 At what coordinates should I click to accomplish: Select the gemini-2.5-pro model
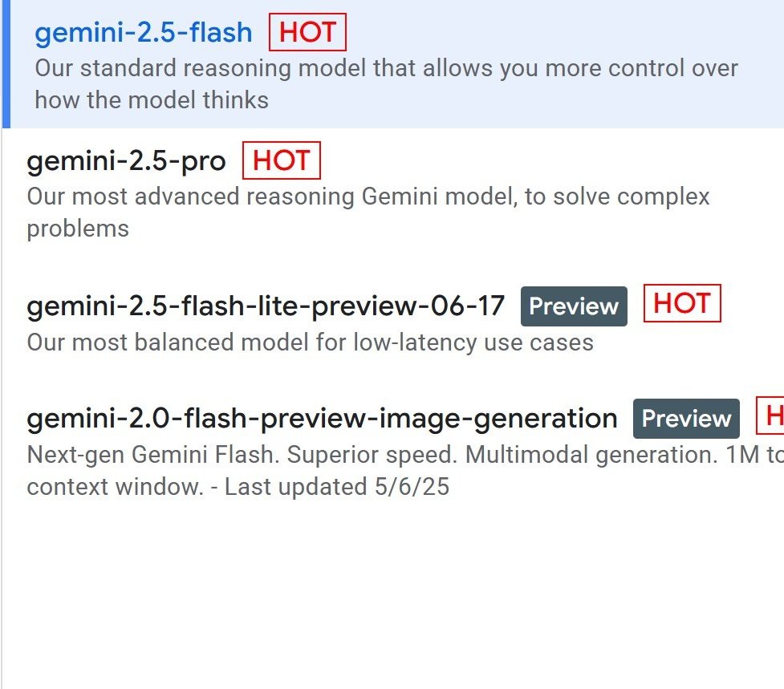pyautogui.click(x=128, y=161)
